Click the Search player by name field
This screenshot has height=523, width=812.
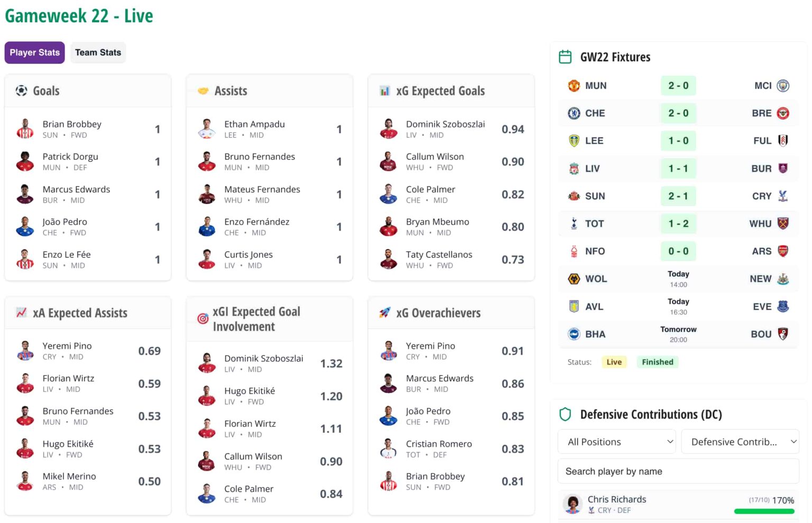(x=678, y=471)
